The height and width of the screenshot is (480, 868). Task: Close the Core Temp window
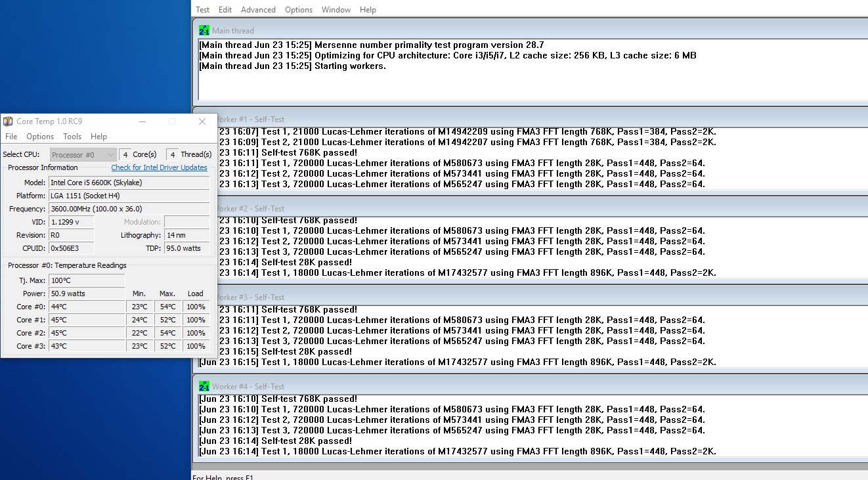click(x=202, y=121)
